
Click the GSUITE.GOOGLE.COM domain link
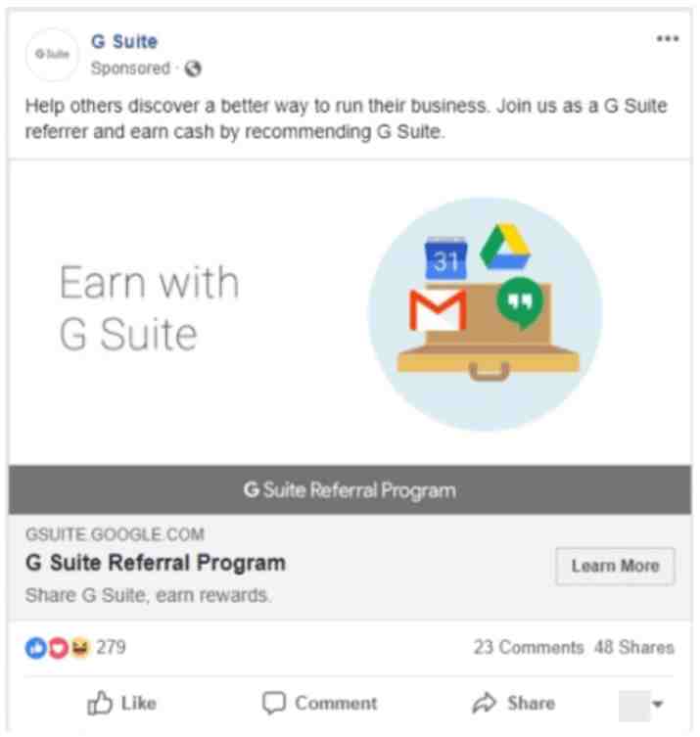115,534
